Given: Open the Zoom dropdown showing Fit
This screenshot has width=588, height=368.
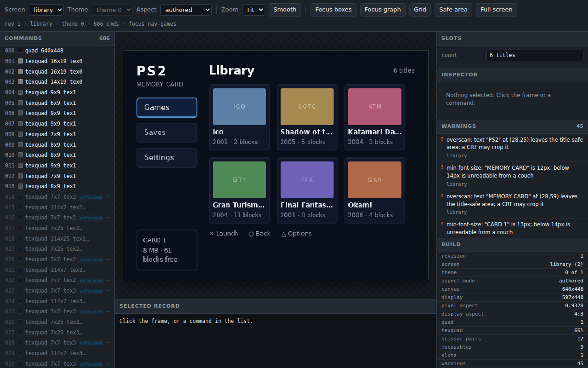Looking at the screenshot, I should click(254, 10).
